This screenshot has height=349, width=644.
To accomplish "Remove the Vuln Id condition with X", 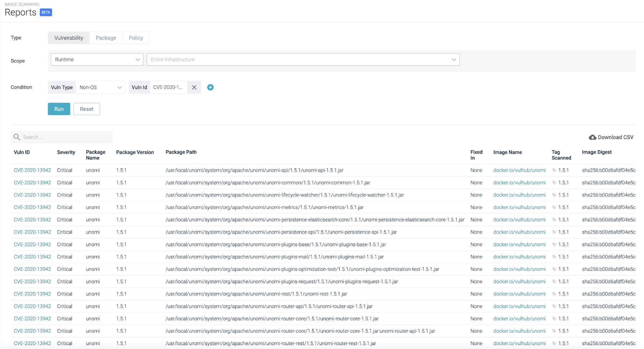I will click(194, 87).
